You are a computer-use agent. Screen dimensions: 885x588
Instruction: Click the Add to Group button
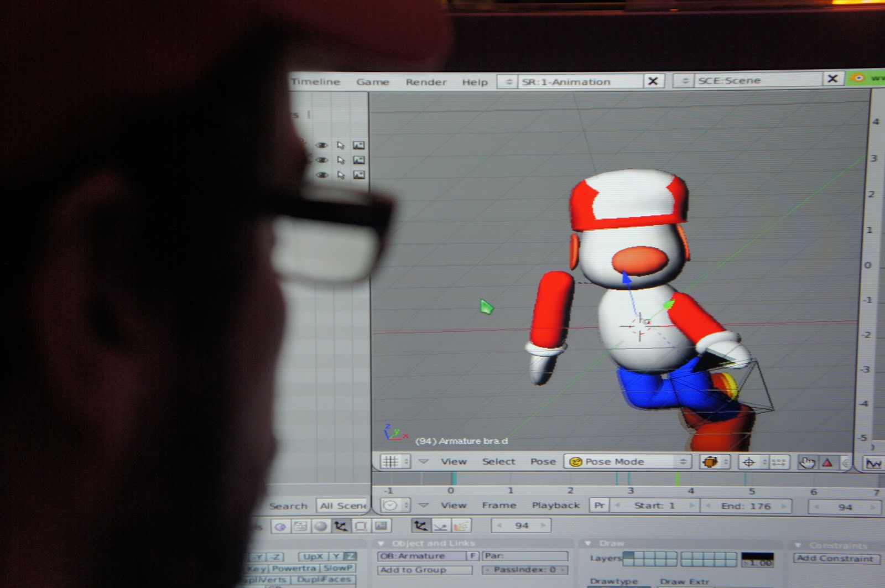[x=425, y=570]
